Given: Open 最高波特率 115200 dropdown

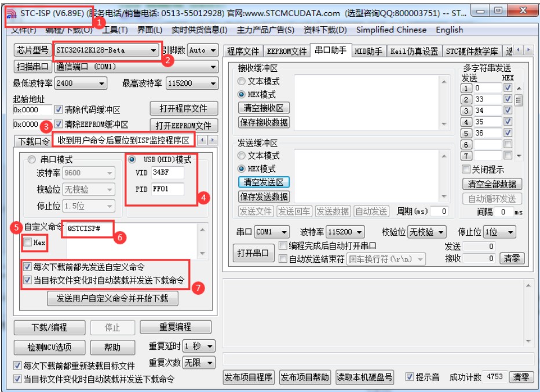Looking at the screenshot, I should click(192, 83).
